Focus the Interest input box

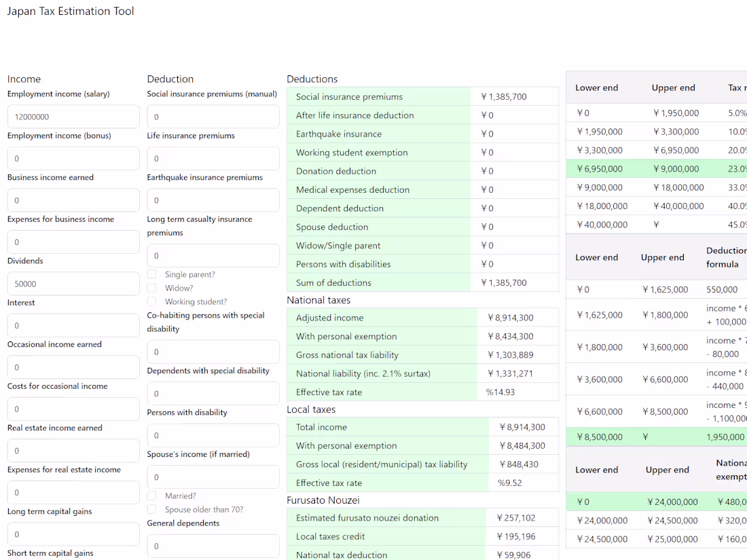click(x=73, y=326)
